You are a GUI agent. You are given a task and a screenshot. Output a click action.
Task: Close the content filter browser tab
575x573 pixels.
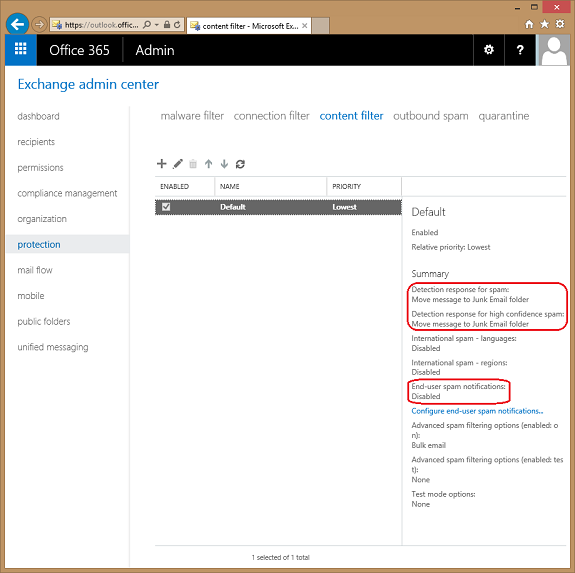(304, 26)
